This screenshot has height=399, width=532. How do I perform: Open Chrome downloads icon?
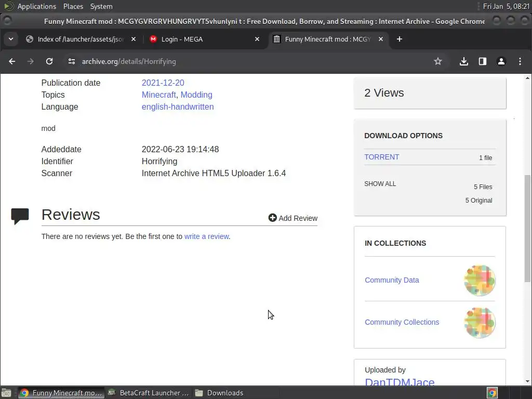(x=464, y=61)
